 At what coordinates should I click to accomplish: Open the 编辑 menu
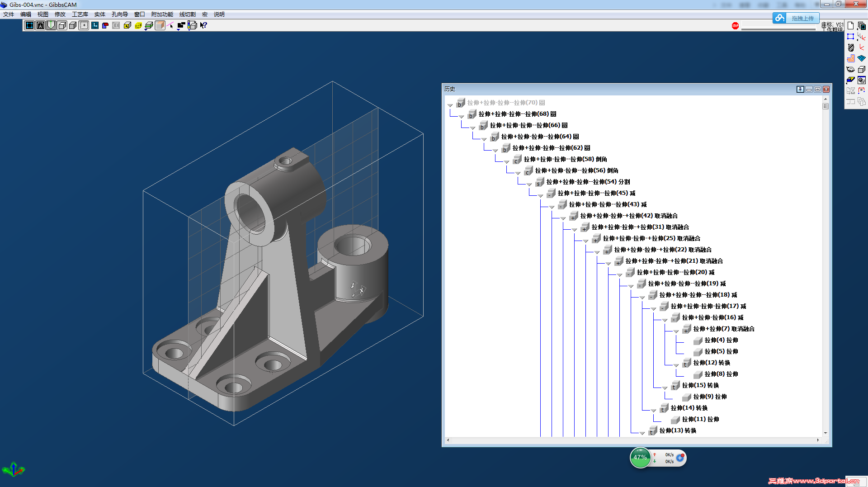[x=26, y=14]
